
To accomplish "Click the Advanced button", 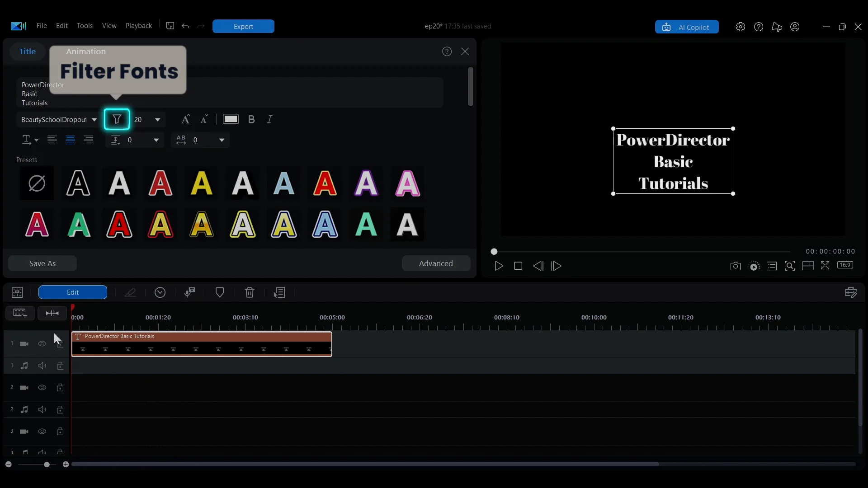I will (x=436, y=263).
